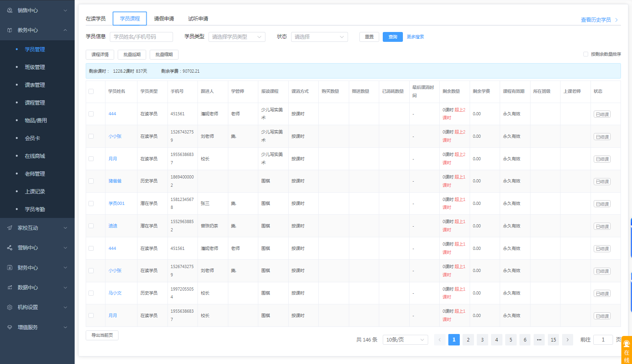632x364 pixels.
Task: Open the online support headset widget
Action: point(626,350)
